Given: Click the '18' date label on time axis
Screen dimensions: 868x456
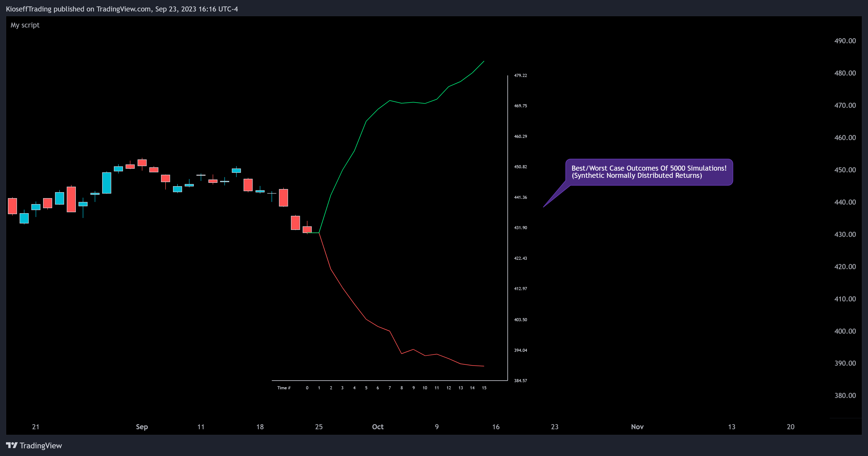Looking at the screenshot, I should pyautogui.click(x=260, y=427).
